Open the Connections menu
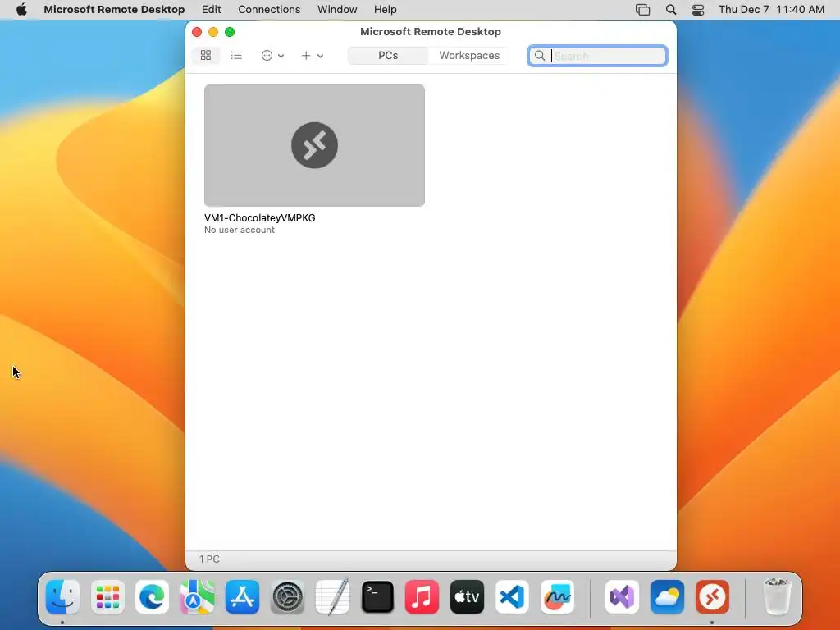Image resolution: width=840 pixels, height=630 pixels. click(269, 10)
